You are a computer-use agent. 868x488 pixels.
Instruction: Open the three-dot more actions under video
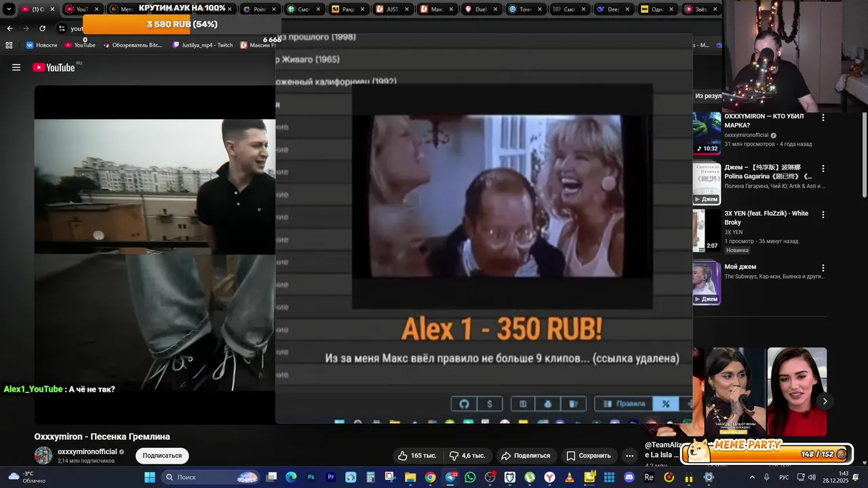(629, 455)
